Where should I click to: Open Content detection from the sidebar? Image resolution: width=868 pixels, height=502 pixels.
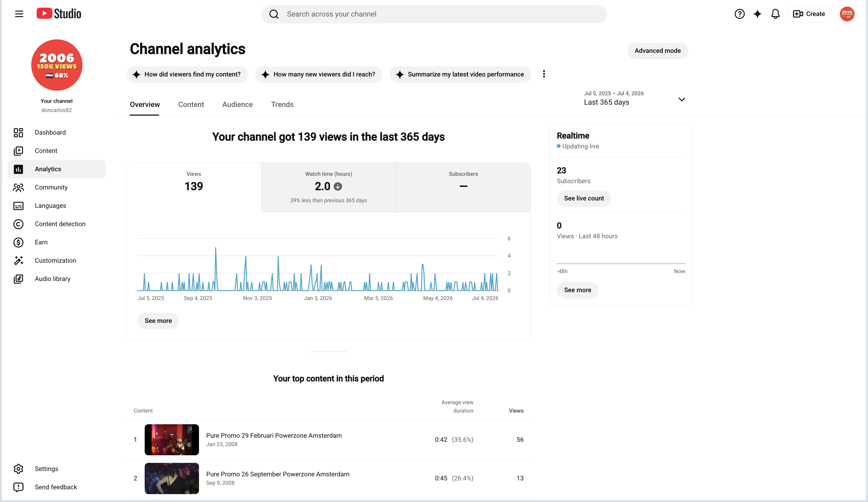tap(57, 224)
